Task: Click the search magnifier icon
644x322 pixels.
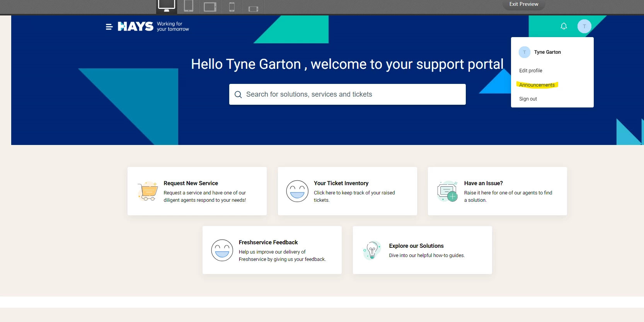Action: 238,95
